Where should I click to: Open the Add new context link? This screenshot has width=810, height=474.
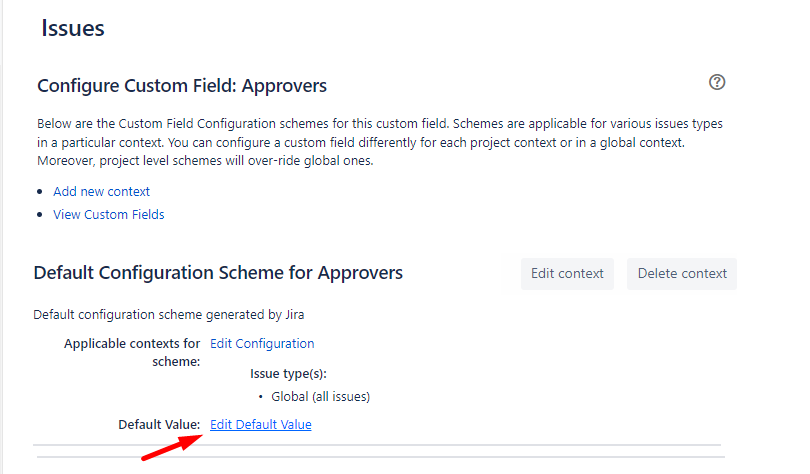point(101,191)
